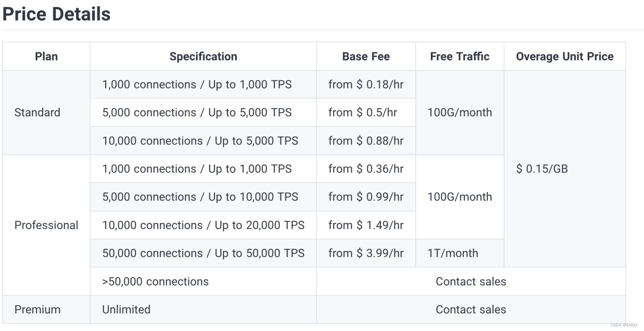The height and width of the screenshot is (331, 644).
Task: Click the $ 0.15/GB overage price
Action: coord(542,169)
